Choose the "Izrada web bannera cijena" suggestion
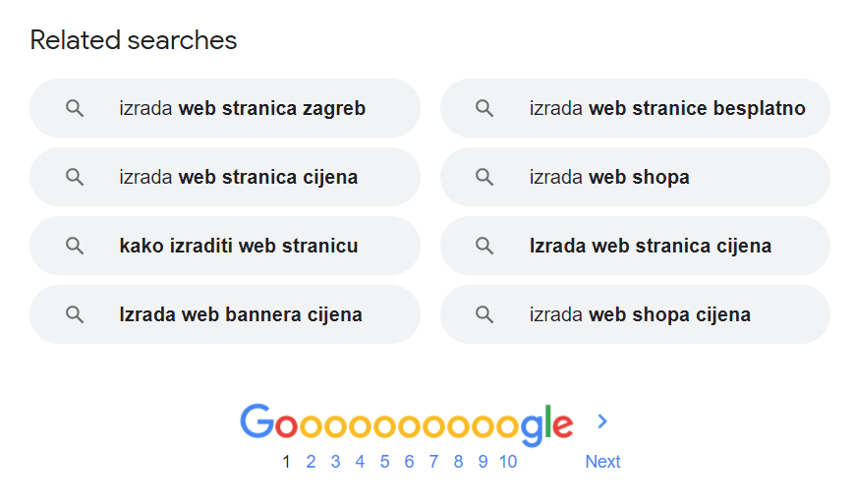This screenshot has height=504, width=854. (x=240, y=314)
